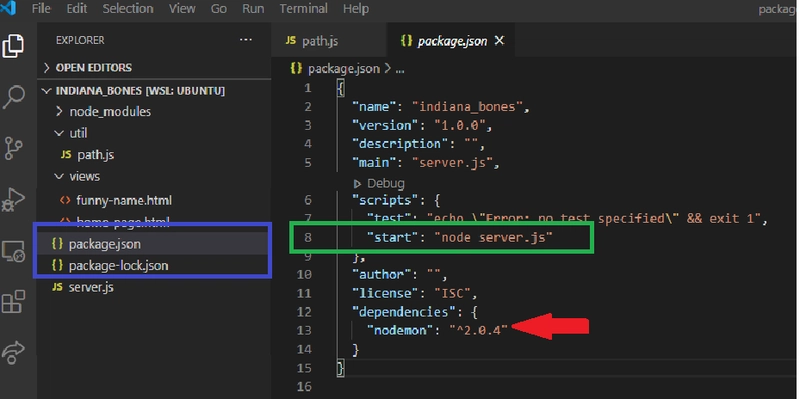Open the Explorer activity bar icon
This screenshot has width=800, height=399.
(x=13, y=47)
